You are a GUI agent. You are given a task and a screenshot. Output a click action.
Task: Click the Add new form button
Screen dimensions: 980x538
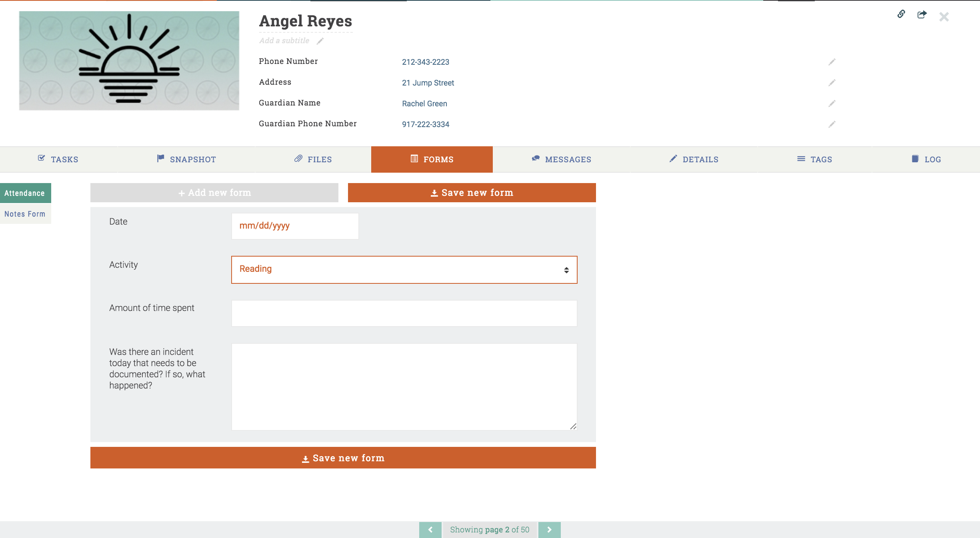(214, 193)
